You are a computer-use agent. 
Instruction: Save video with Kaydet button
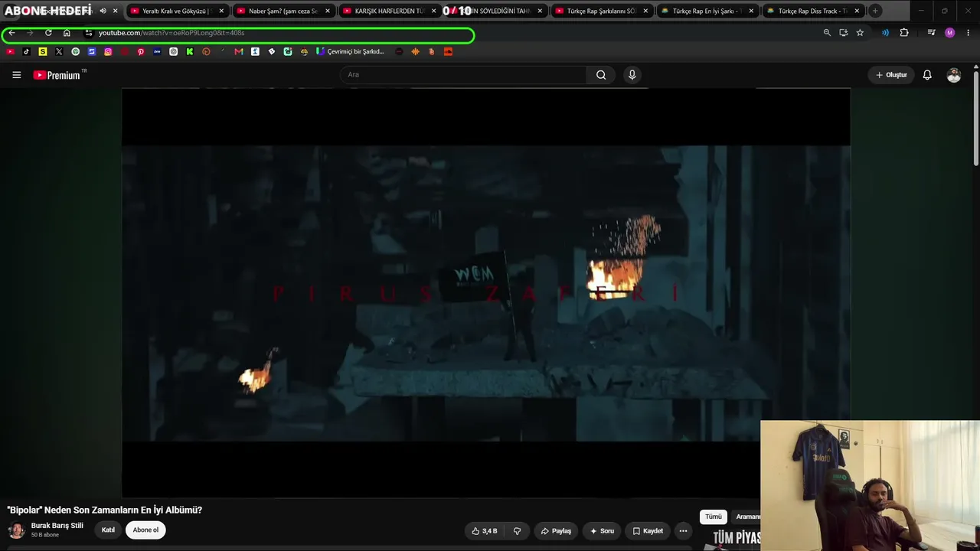tap(648, 531)
